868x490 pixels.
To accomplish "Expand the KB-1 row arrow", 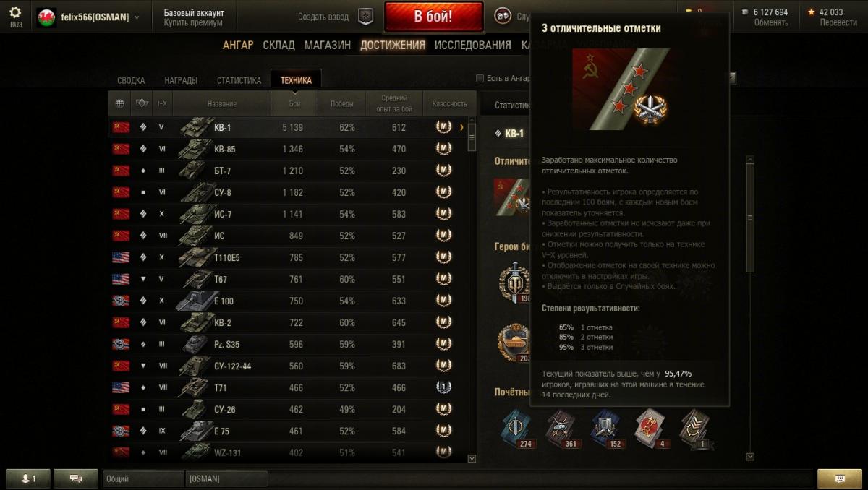I will [461, 127].
